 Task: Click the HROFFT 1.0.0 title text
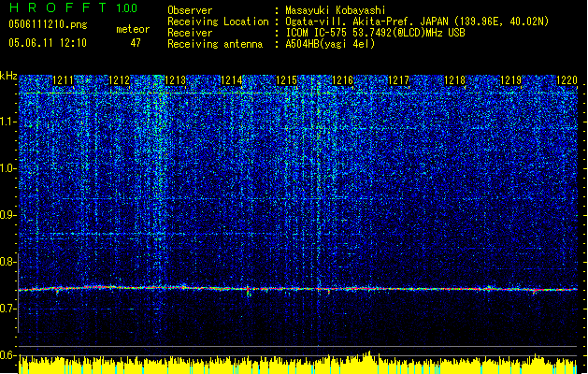[73, 7]
